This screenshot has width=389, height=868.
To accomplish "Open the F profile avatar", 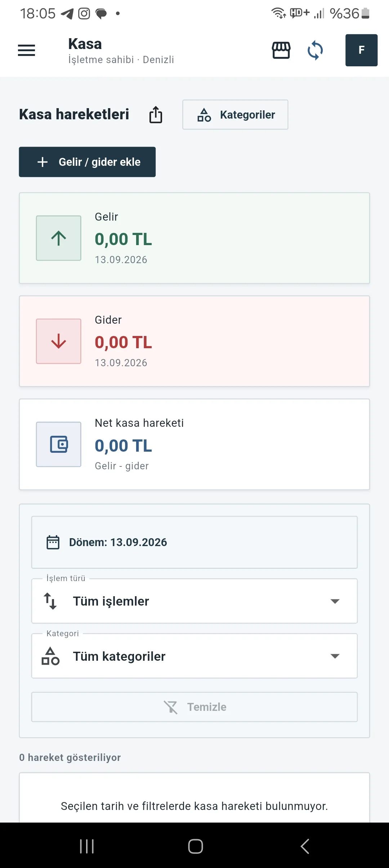I will click(x=361, y=50).
